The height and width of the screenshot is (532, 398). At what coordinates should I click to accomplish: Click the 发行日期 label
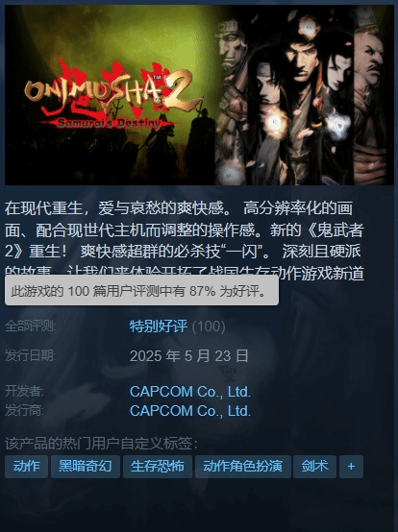[x=30, y=356]
